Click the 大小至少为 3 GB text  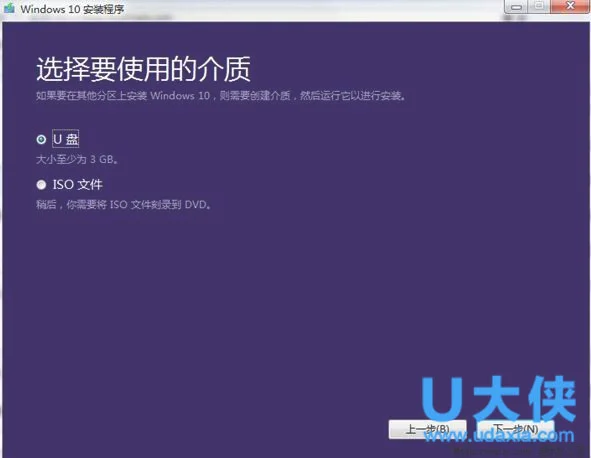(77, 159)
